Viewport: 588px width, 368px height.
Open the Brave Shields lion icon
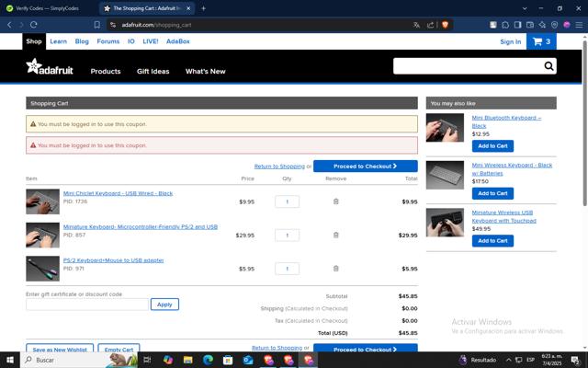(445, 25)
